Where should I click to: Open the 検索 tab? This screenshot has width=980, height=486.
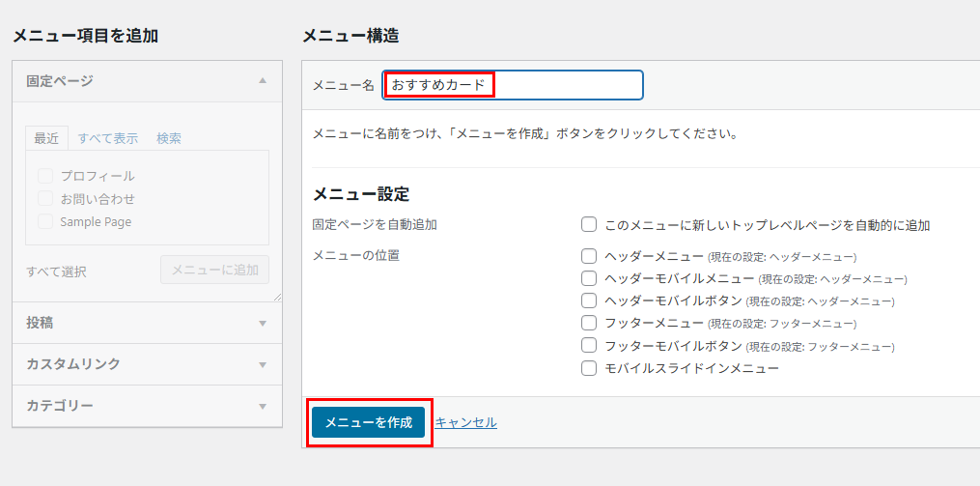(x=169, y=138)
